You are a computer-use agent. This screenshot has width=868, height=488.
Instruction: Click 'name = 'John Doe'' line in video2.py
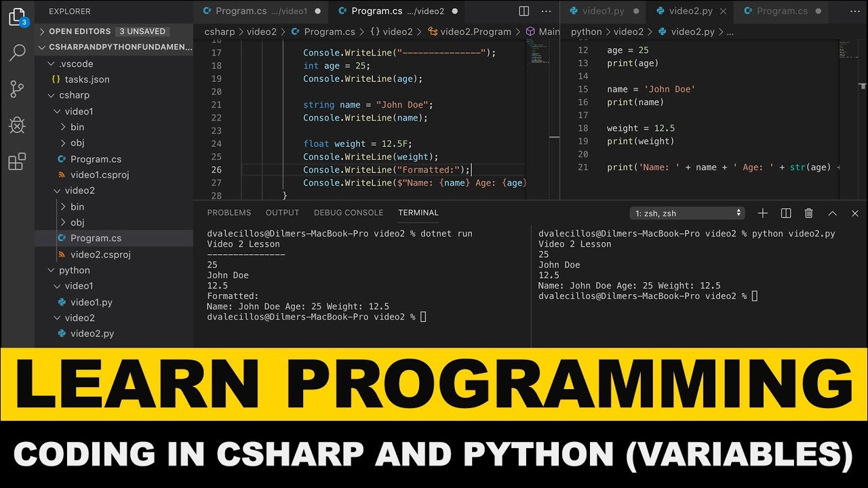coord(651,89)
